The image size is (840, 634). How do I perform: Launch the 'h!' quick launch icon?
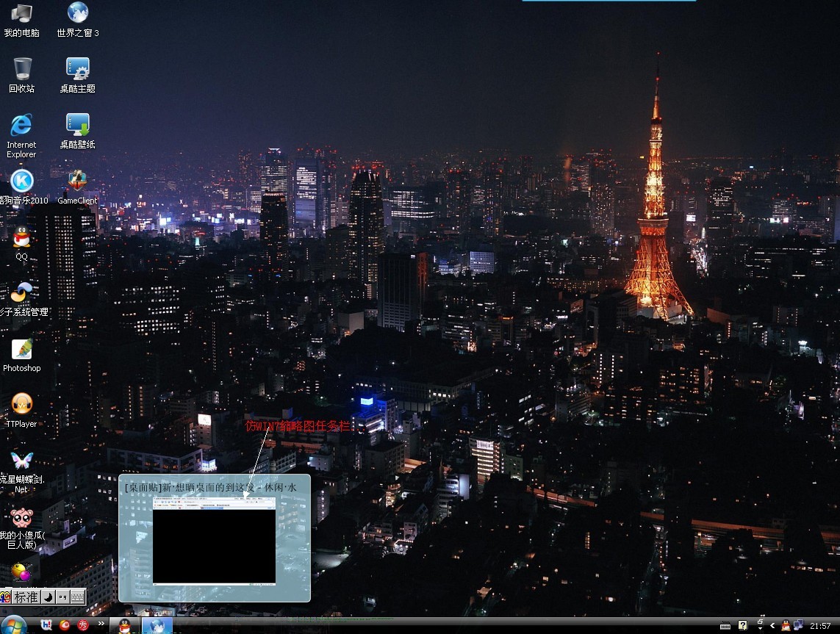(x=46, y=625)
